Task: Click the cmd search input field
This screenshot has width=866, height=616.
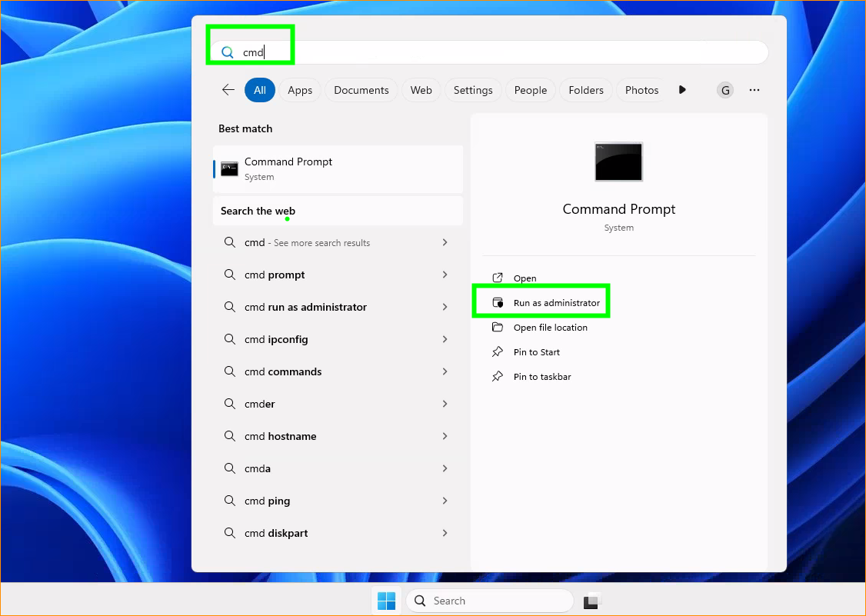Action: (x=489, y=52)
